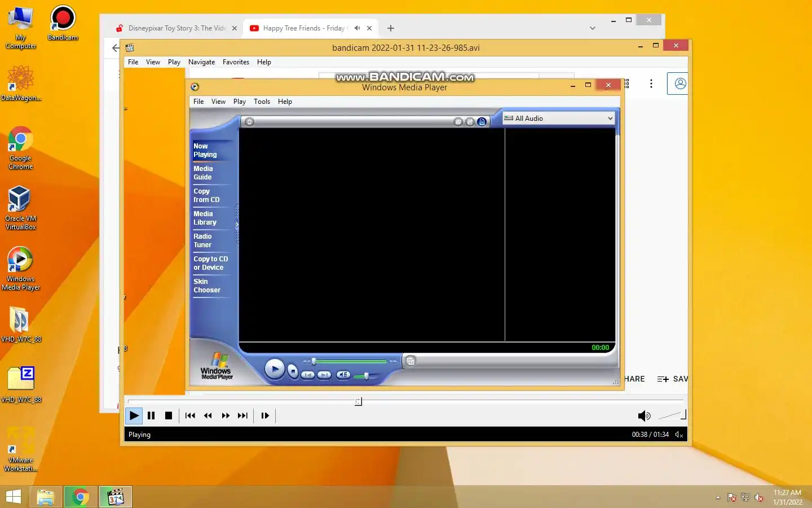This screenshot has width=812, height=508.
Task: Show equalizer and settings pane
Action: (x=470, y=122)
